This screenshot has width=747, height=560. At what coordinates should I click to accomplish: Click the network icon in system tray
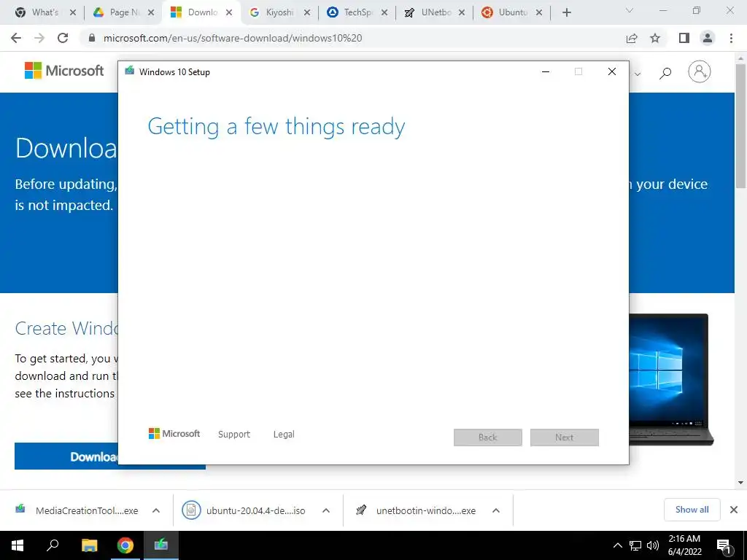point(635,545)
